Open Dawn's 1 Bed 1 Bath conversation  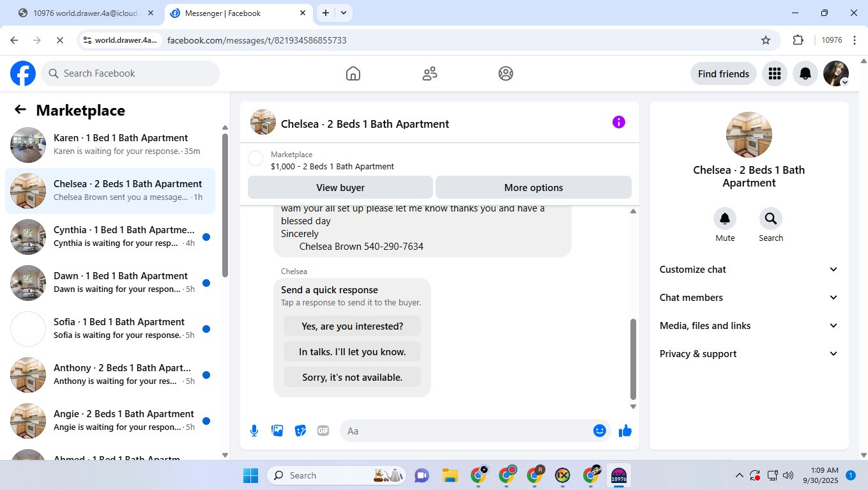[x=110, y=283]
